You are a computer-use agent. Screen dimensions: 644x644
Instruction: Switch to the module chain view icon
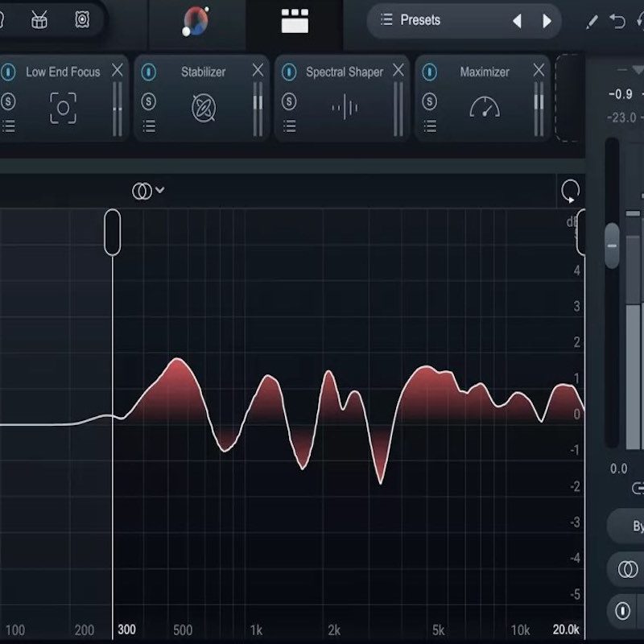tap(295, 21)
